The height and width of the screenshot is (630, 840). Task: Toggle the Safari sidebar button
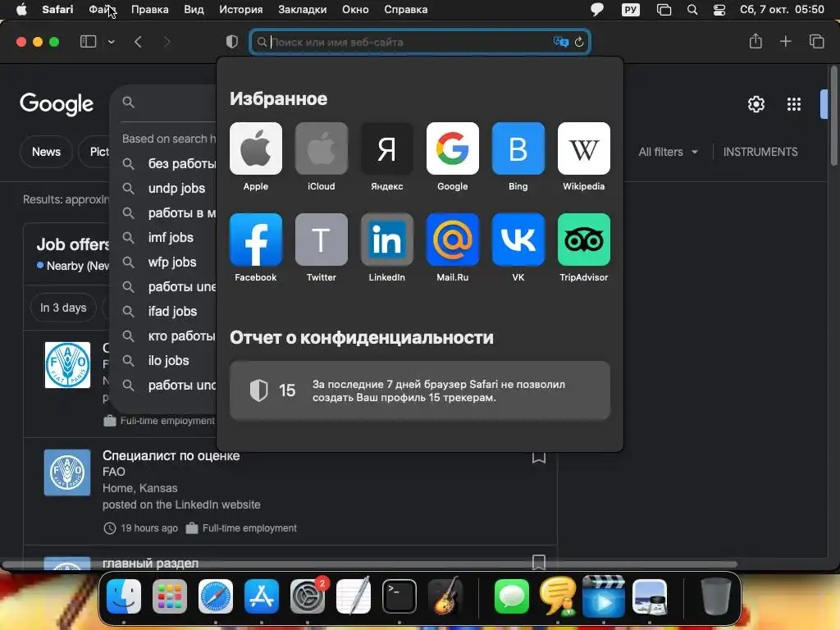tap(88, 41)
